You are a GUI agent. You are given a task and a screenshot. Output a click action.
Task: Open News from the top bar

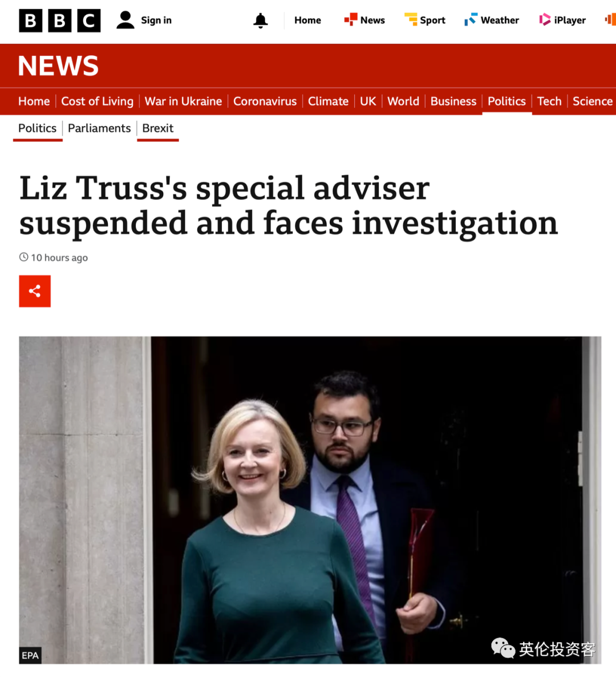[x=364, y=21]
